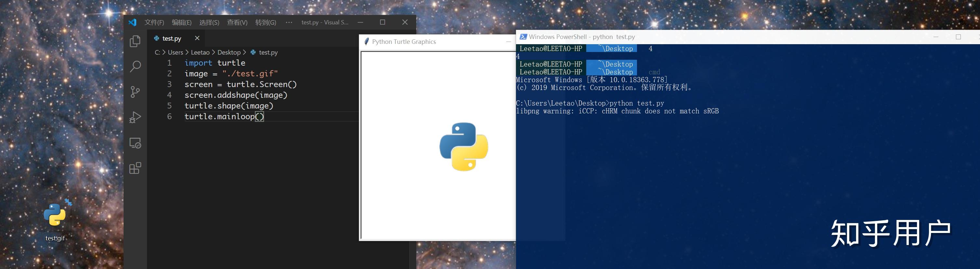980x269 pixels.
Task: Click the PowerShell window title icon
Action: [x=523, y=37]
